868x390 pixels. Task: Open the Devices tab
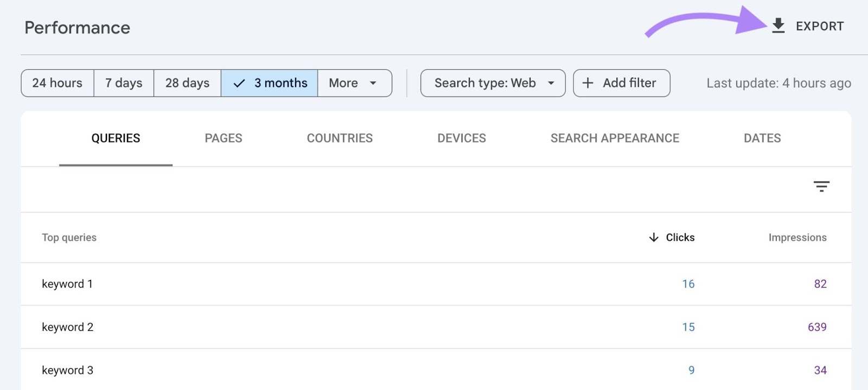(462, 138)
